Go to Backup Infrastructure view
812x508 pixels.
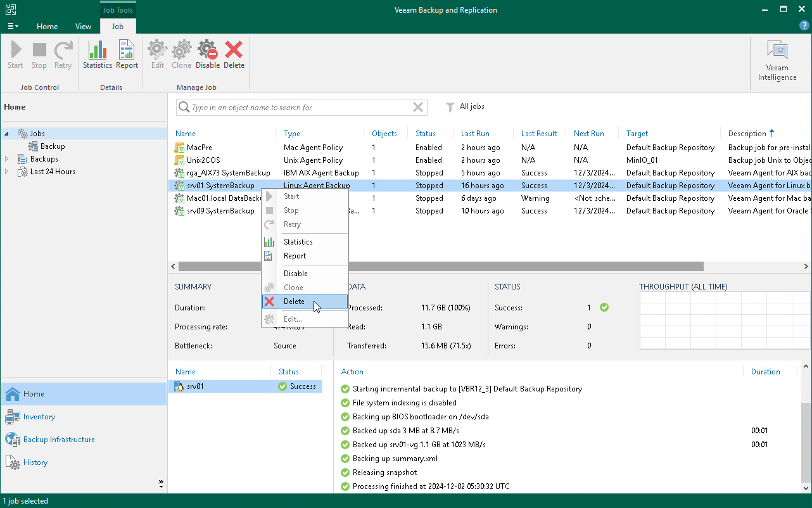[x=59, y=440]
